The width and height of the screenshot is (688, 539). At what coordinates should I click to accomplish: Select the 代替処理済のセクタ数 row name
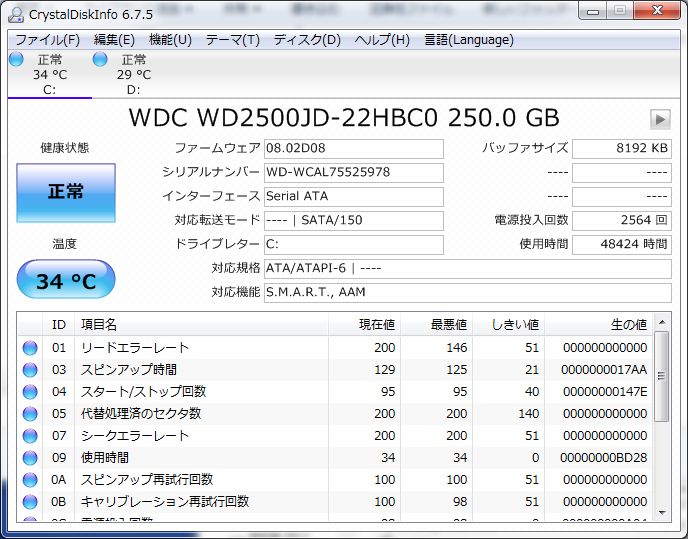click(141, 414)
